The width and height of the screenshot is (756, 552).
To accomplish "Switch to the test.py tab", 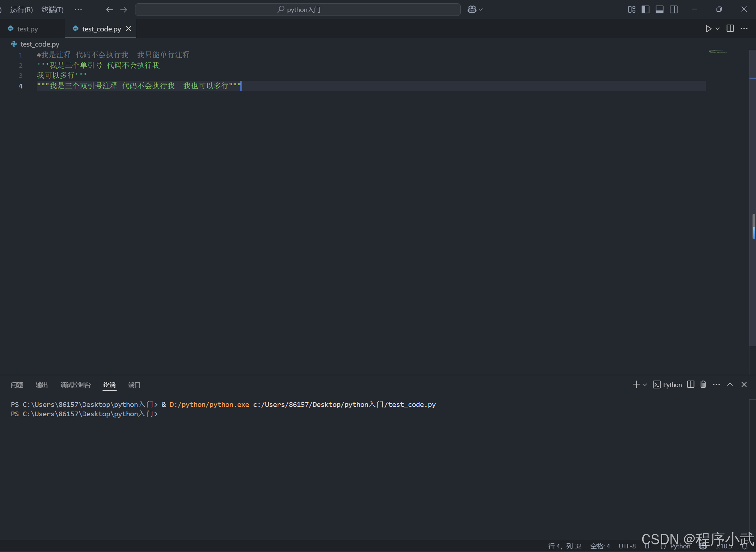I will tap(27, 29).
